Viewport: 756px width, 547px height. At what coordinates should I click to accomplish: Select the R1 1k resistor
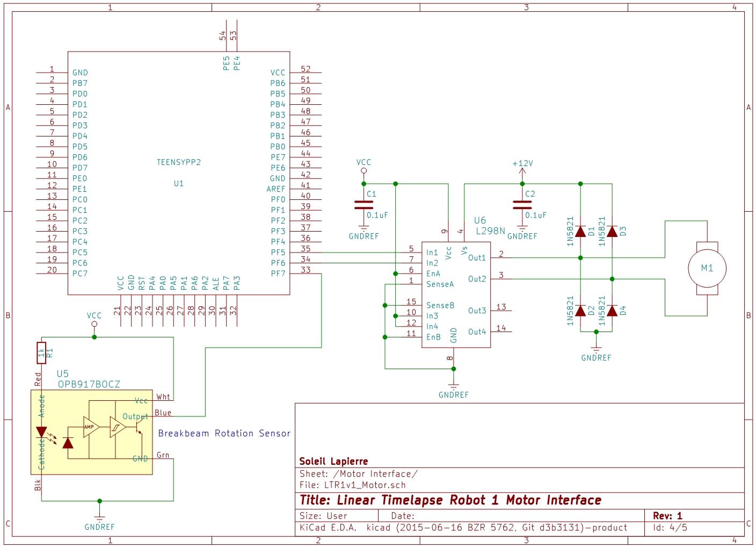coord(41,353)
